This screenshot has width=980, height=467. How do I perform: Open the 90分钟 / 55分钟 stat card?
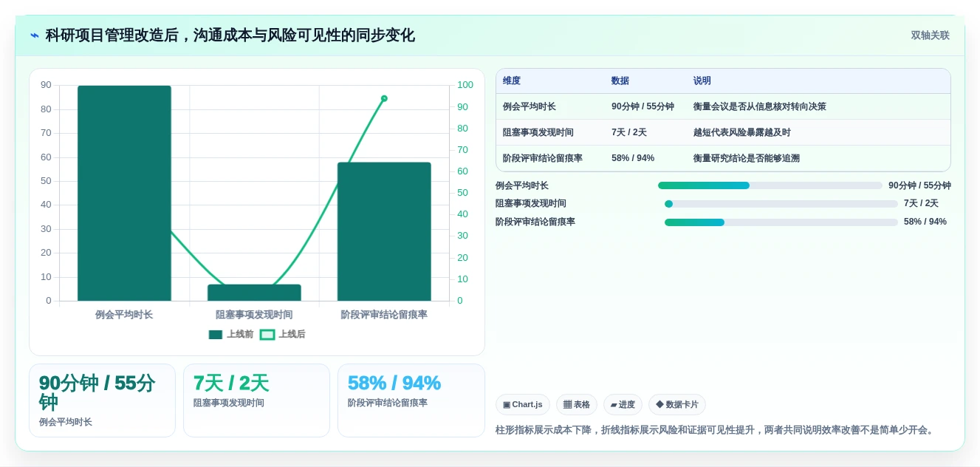point(102,400)
